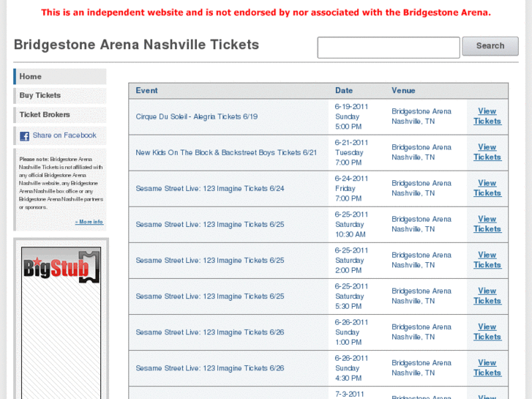Open New Kids On The Block & Backstreet Boys event
The image size is (532, 399).
coord(226,152)
